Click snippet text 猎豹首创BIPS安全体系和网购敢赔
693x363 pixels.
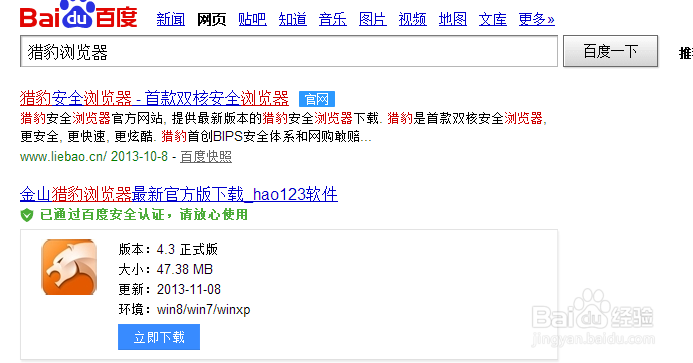(x=261, y=137)
